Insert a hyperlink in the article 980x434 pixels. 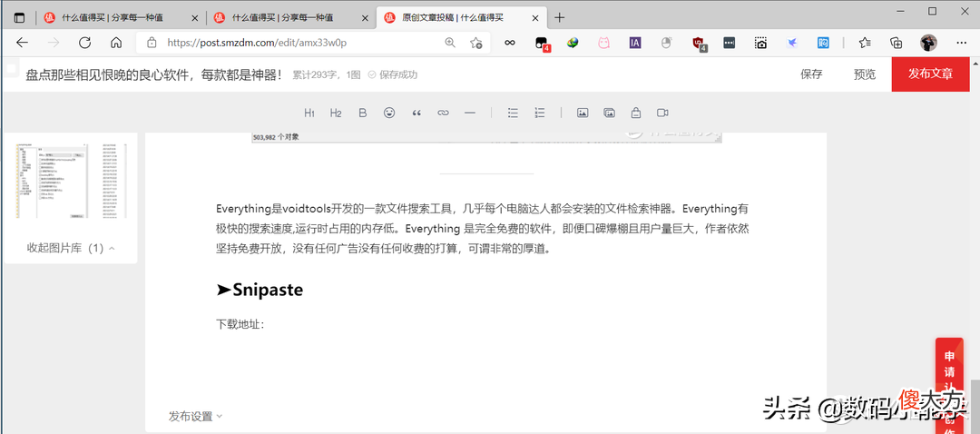pos(443,113)
